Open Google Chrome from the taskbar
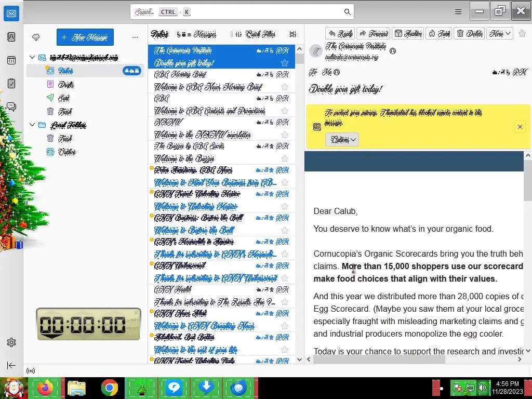 tap(109, 388)
